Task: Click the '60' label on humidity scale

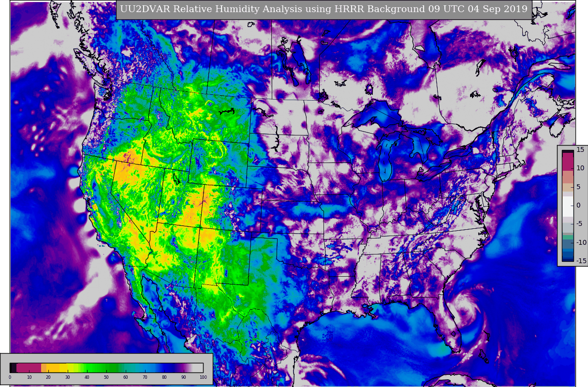Action: coord(126,377)
